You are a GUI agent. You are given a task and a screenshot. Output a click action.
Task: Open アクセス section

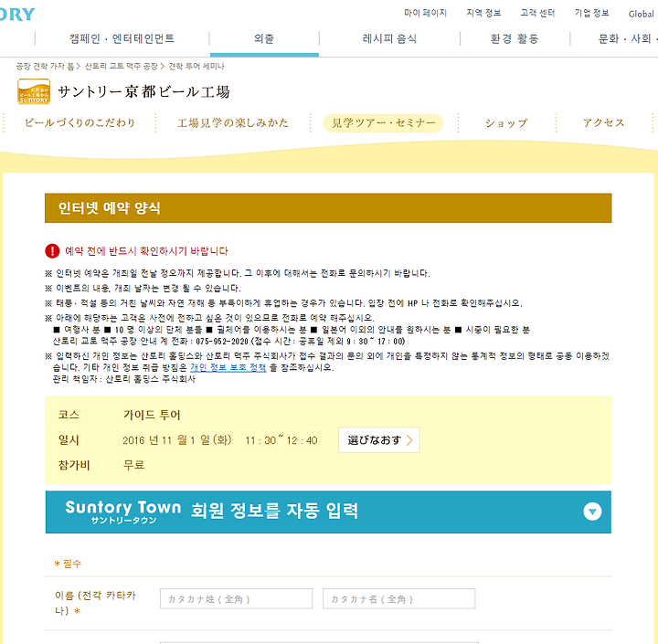click(x=604, y=123)
